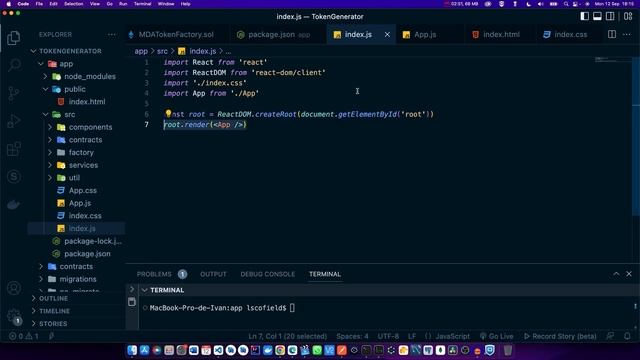The image size is (640, 360).
Task: Click UTF-8 encoding in status bar
Action: (x=388, y=336)
